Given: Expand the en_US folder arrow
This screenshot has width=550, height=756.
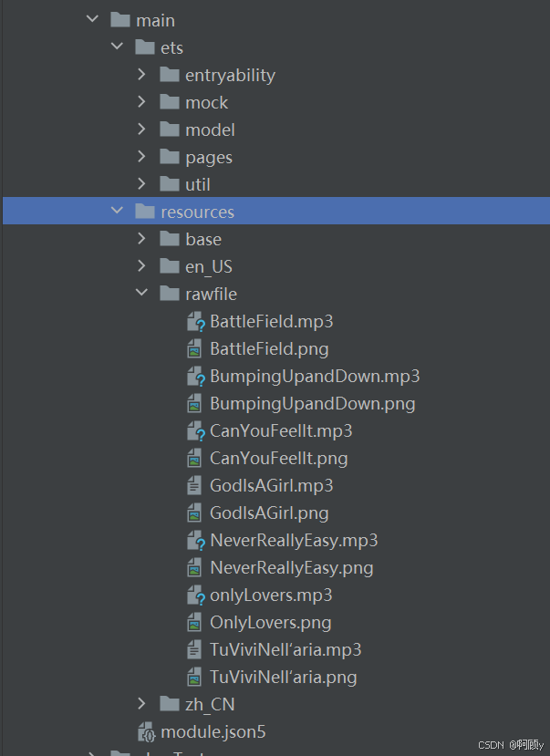Looking at the screenshot, I should click(142, 266).
